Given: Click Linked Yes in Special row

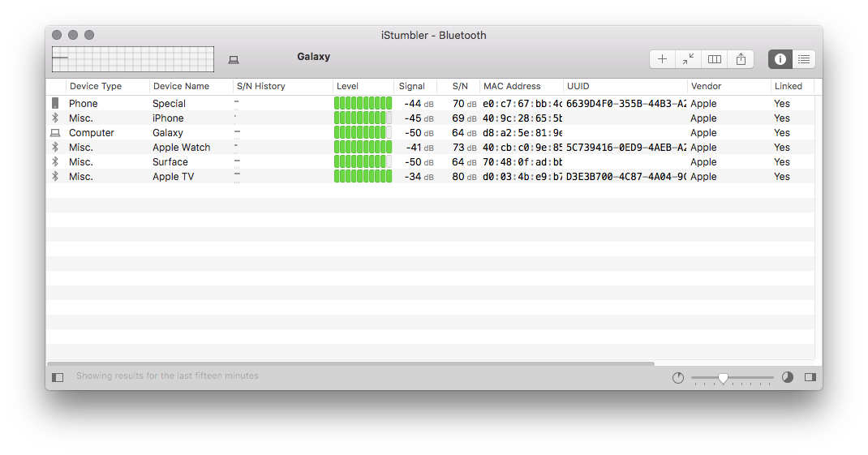Looking at the screenshot, I should (x=782, y=104).
